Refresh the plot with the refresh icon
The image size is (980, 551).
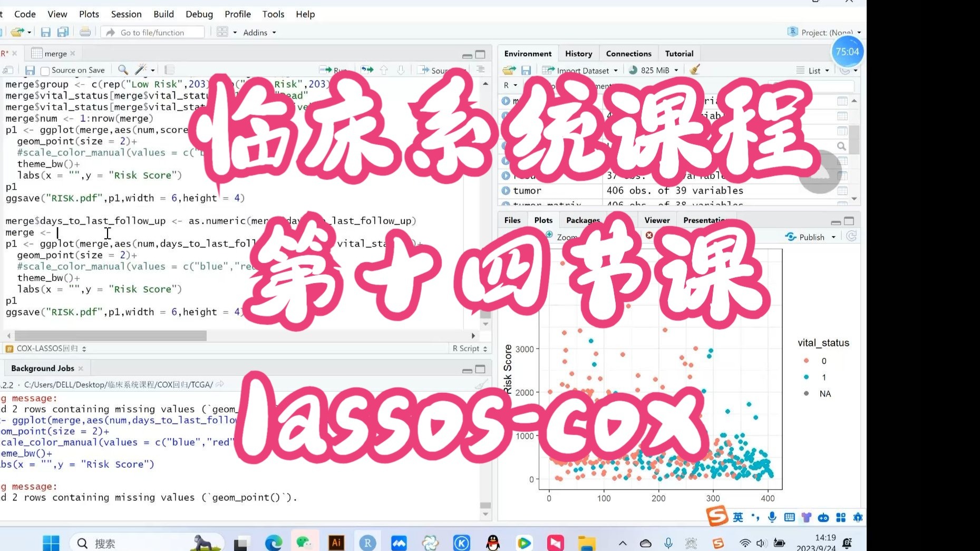coord(851,236)
